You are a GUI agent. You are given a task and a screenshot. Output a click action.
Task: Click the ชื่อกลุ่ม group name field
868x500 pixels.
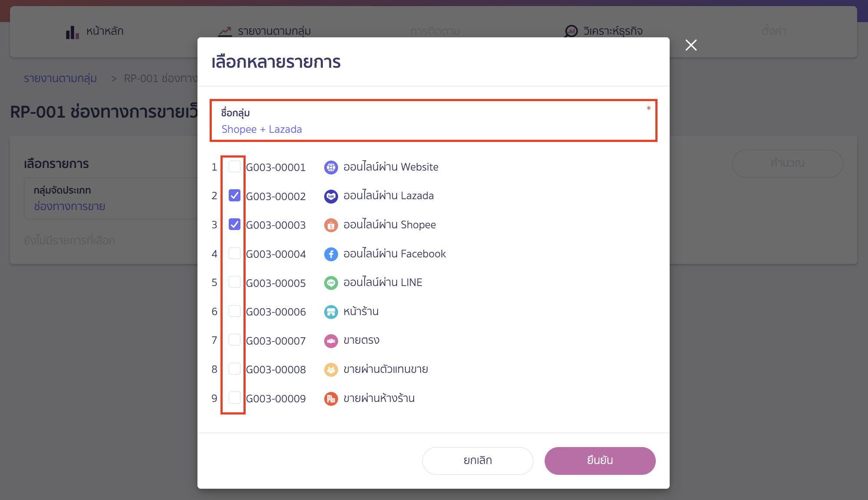pyautogui.click(x=434, y=128)
